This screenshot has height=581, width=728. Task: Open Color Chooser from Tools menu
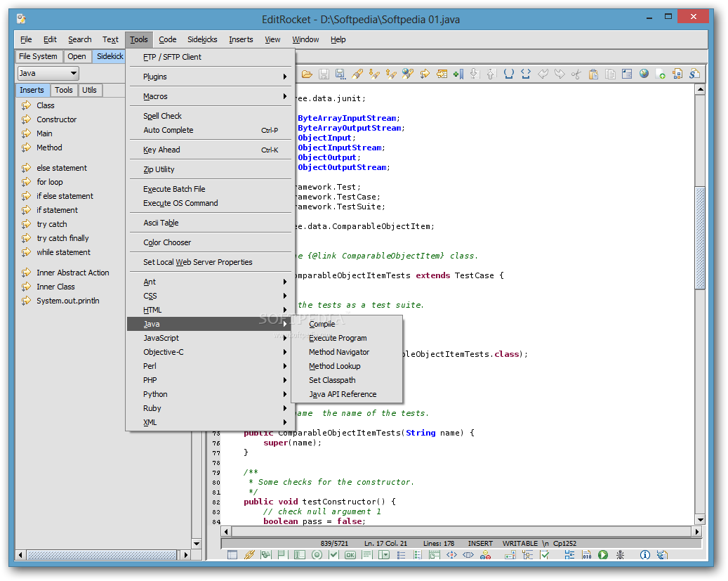tap(211, 242)
